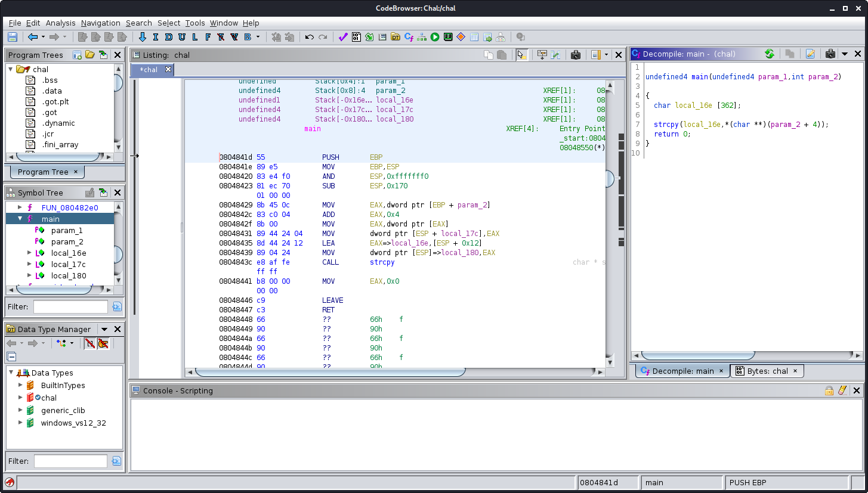Open the Data Type Manager menu dropdown

(x=104, y=329)
